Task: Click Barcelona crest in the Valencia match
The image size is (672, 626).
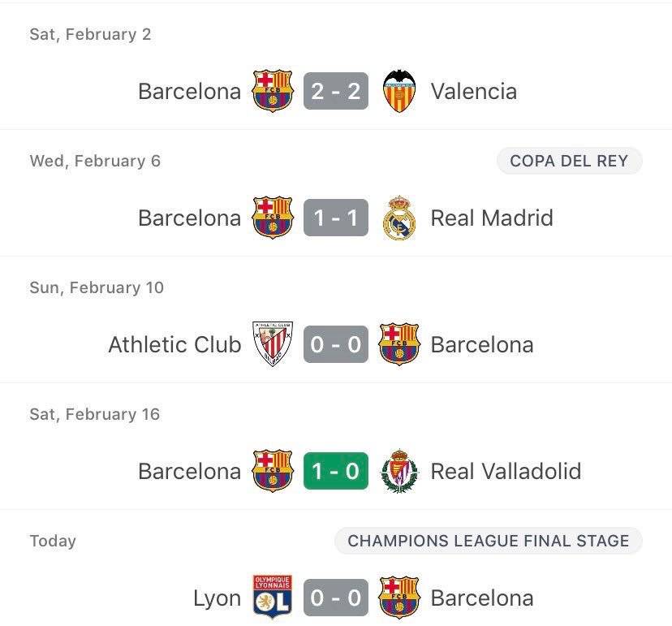Action: coord(273,91)
